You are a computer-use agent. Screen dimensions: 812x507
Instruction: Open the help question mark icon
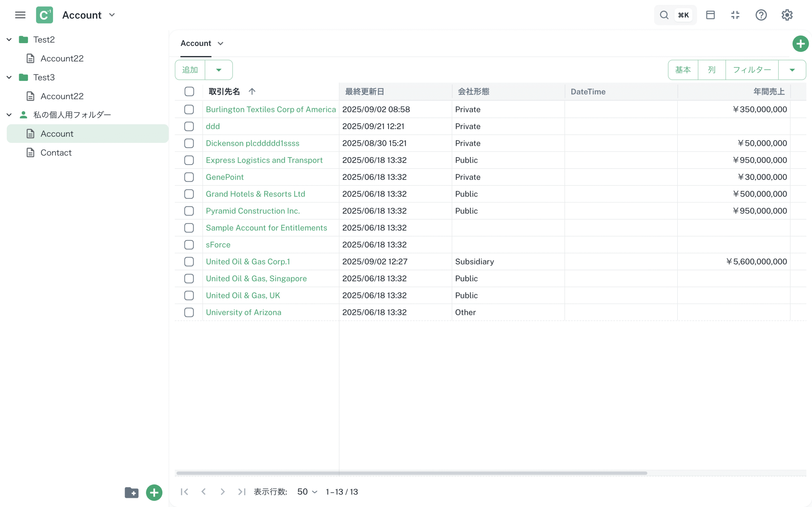pyautogui.click(x=761, y=15)
